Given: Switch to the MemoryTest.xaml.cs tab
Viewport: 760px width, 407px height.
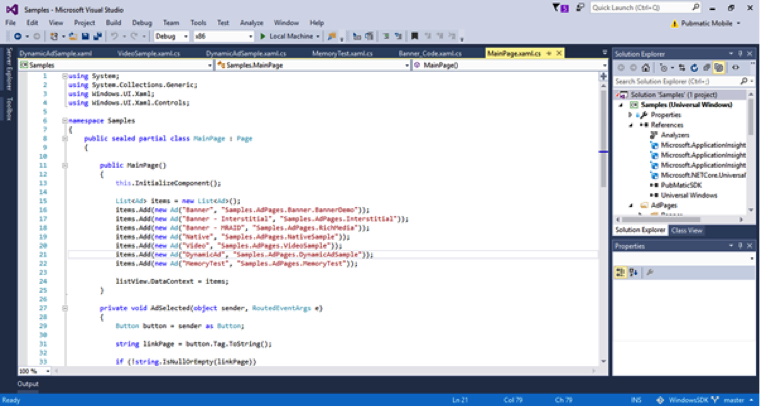Looking at the screenshot, I should (342, 53).
